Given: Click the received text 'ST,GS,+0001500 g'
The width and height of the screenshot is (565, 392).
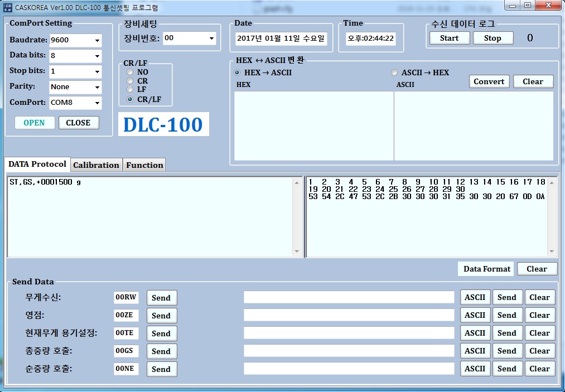Looking at the screenshot, I should (45, 182).
